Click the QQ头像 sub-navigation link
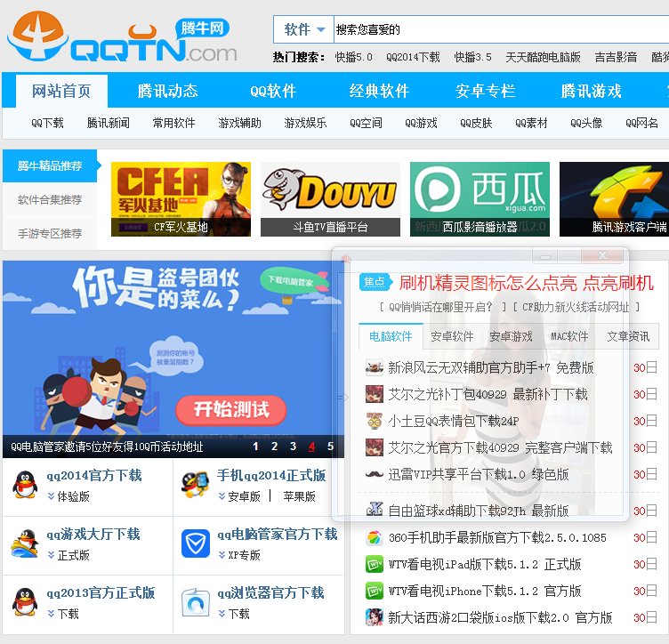Image resolution: width=669 pixels, height=644 pixels. [586, 124]
